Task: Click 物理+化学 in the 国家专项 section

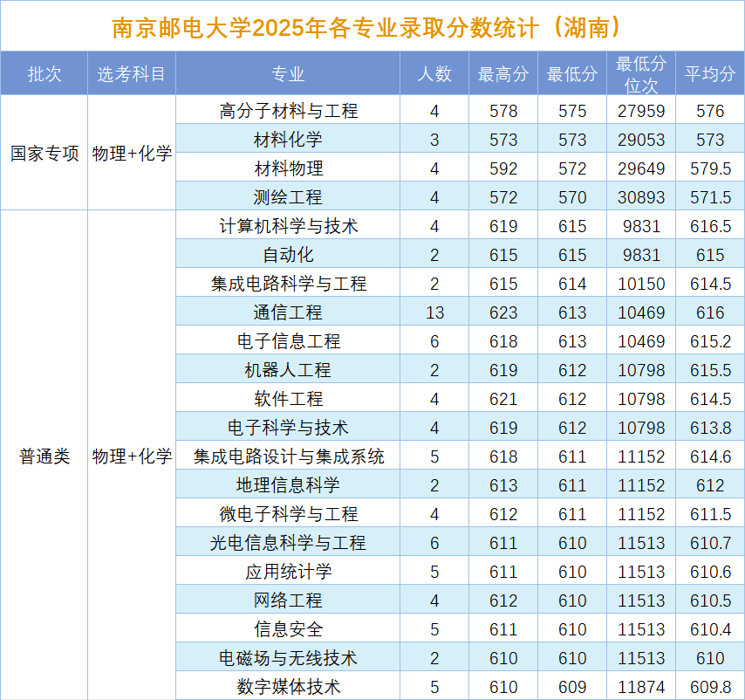Action: [132, 153]
